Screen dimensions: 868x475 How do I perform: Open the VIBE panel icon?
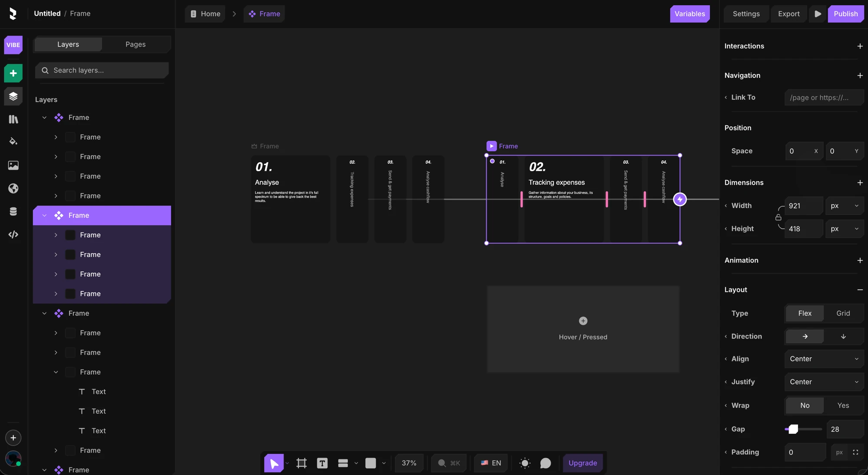click(13, 45)
